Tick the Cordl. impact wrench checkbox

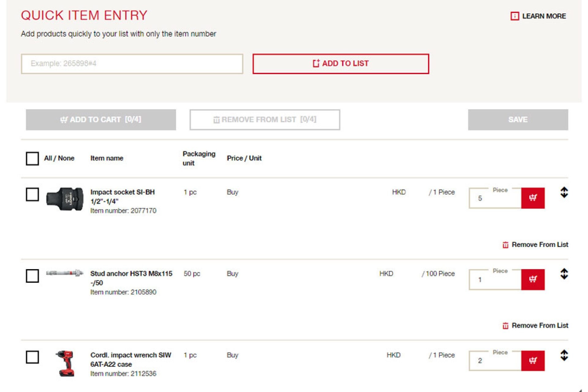(x=32, y=357)
